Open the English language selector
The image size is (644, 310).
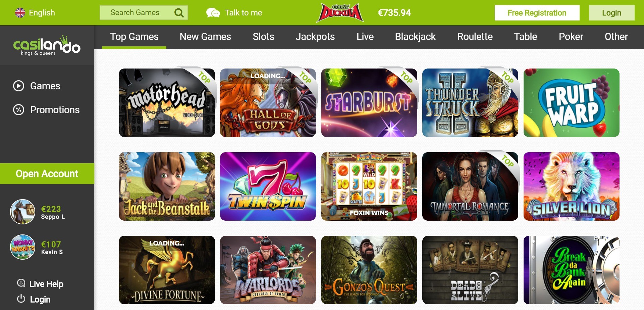point(35,13)
